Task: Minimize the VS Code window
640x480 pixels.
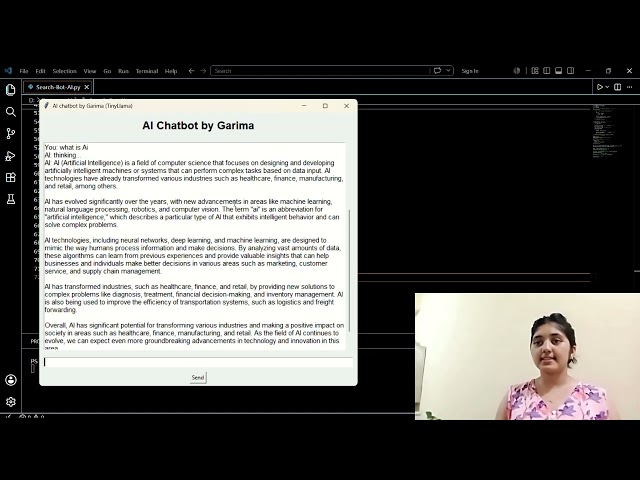Action: tap(588, 71)
